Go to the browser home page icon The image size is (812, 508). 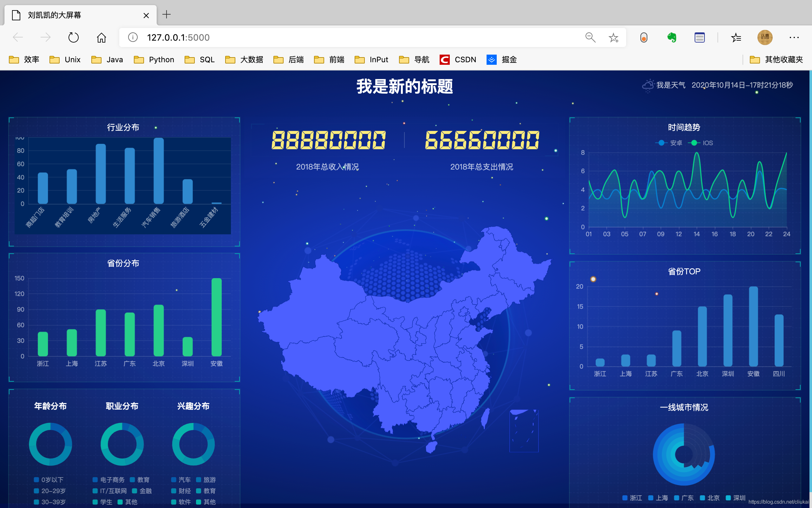click(101, 37)
